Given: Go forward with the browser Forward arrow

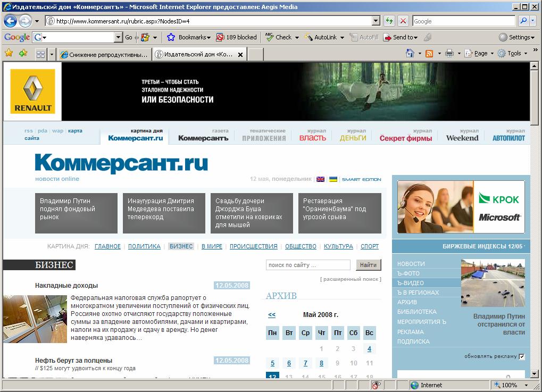Looking at the screenshot, I should [25, 21].
